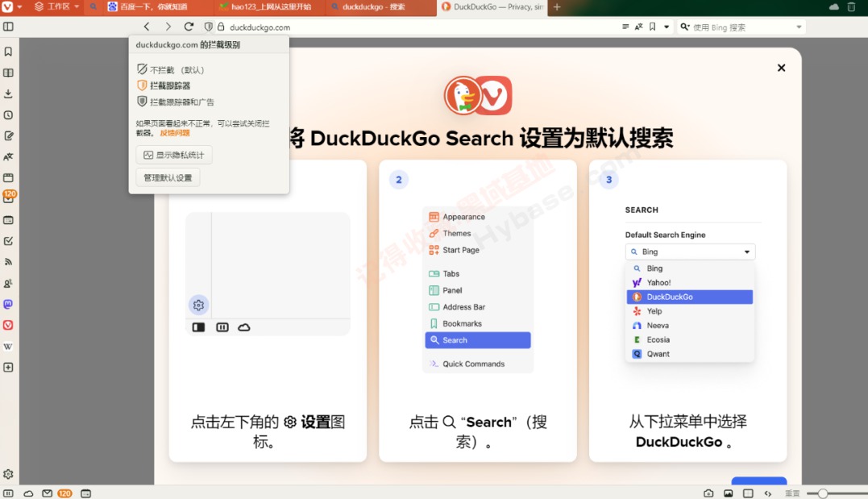The width and height of the screenshot is (868, 499).
Task: Select the '拦截跟踪器和广告' blocking level
Action: coord(176,102)
